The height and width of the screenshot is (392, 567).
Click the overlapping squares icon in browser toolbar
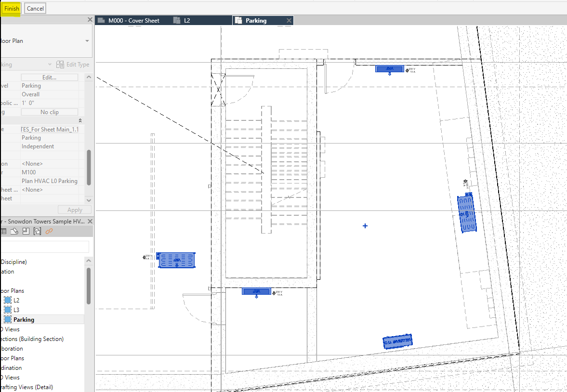(x=26, y=231)
